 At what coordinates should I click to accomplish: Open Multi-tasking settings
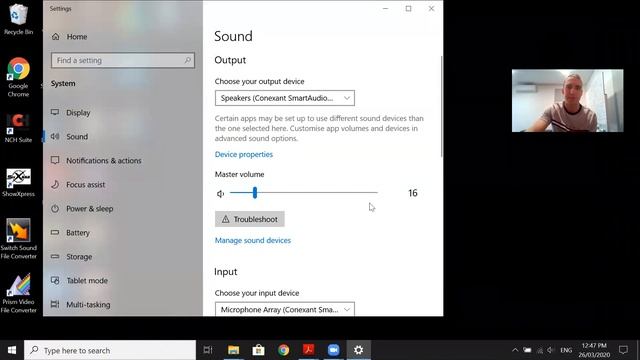[x=122, y=305]
